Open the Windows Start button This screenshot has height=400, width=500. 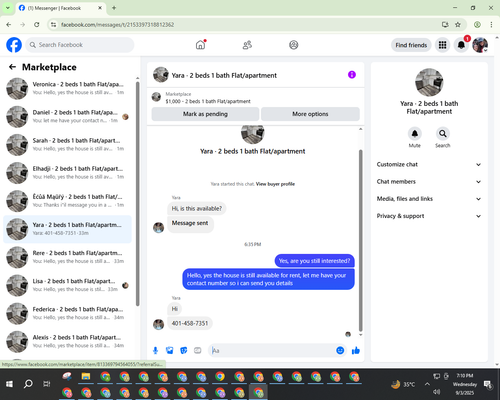[9, 384]
